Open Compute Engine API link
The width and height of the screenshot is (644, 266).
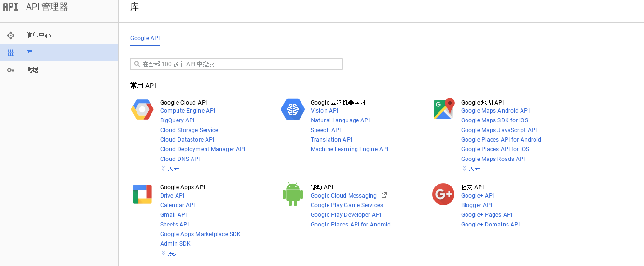pos(188,111)
